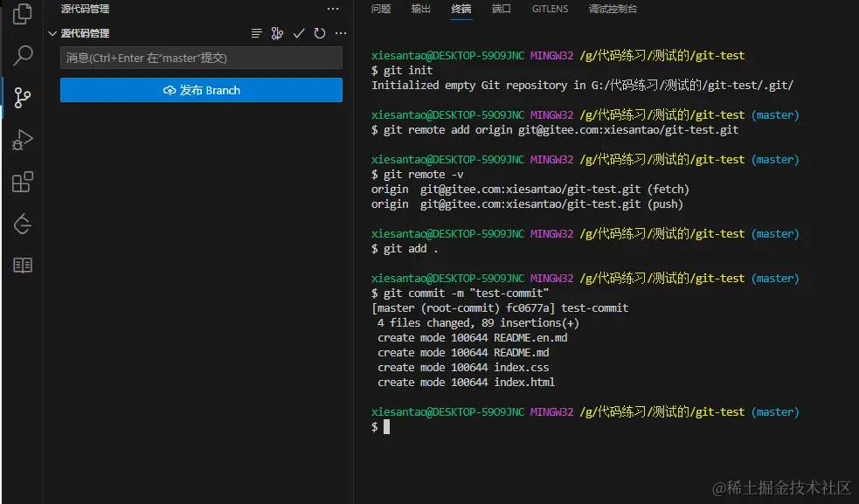Select the Source Control activity bar icon
The width and height of the screenshot is (859, 504).
coord(23,97)
